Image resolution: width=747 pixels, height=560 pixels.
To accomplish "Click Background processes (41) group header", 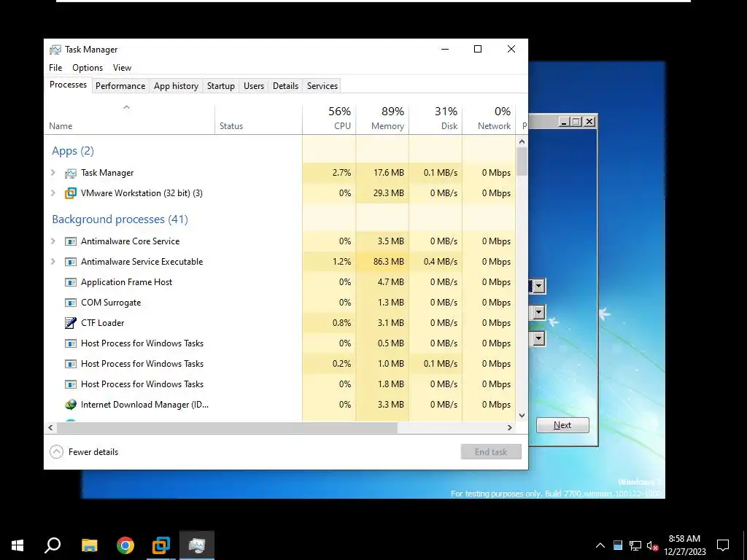I will tap(120, 219).
